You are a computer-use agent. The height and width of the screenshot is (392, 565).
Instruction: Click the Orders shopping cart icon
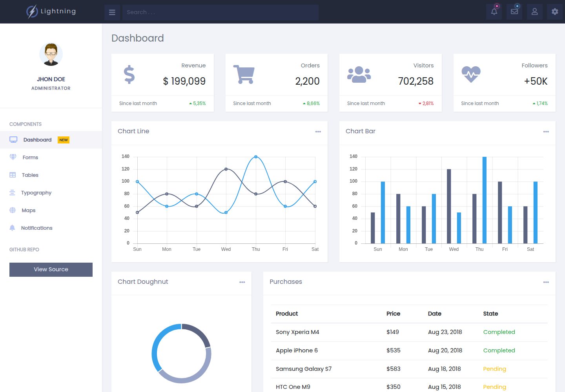pyautogui.click(x=244, y=74)
